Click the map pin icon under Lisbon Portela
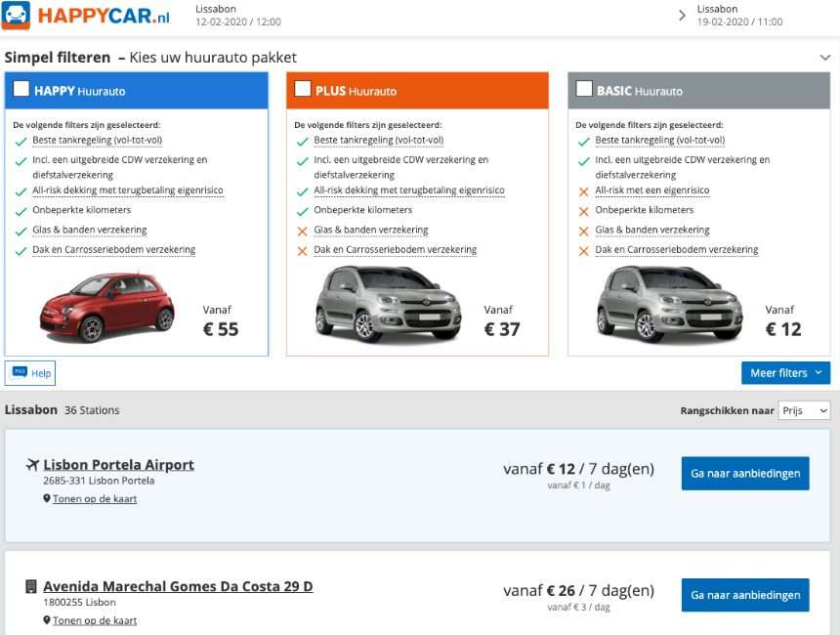This screenshot has width=840, height=635. (47, 498)
